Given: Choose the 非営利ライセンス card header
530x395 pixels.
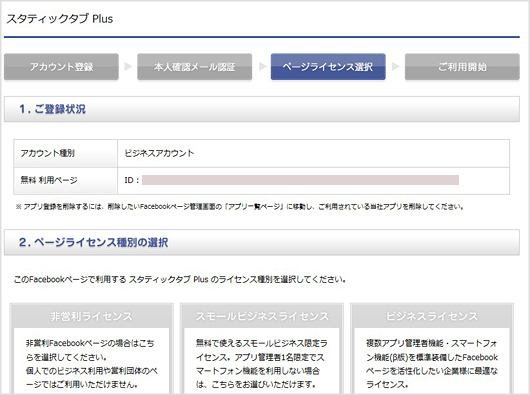Looking at the screenshot, I should (x=91, y=316).
